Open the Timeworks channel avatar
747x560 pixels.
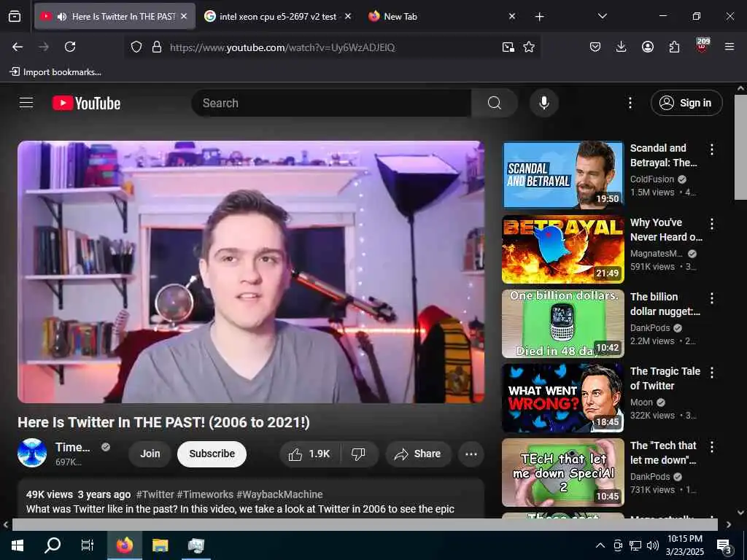coord(32,453)
